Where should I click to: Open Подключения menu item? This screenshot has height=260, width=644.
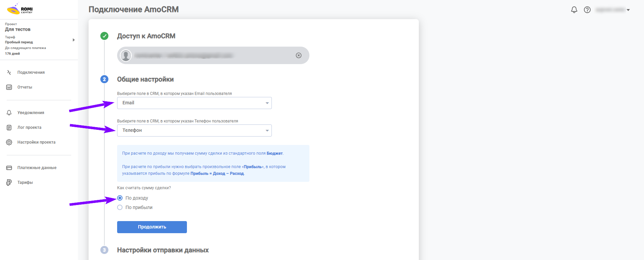pyautogui.click(x=31, y=72)
